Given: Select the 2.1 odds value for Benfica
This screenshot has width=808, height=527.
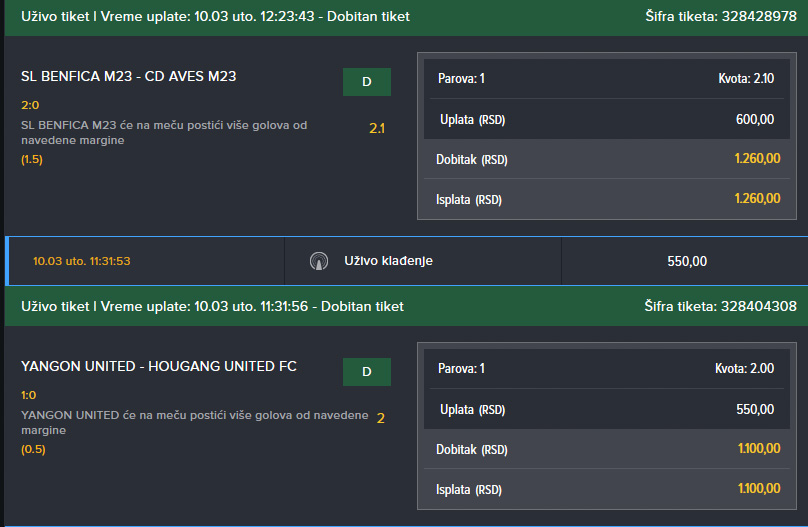Looking at the screenshot, I should [x=377, y=128].
